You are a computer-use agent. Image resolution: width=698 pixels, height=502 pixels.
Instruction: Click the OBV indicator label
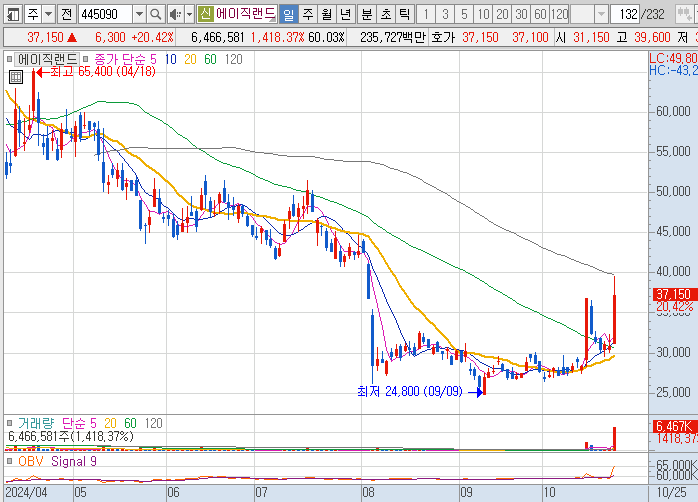[x=31, y=462]
